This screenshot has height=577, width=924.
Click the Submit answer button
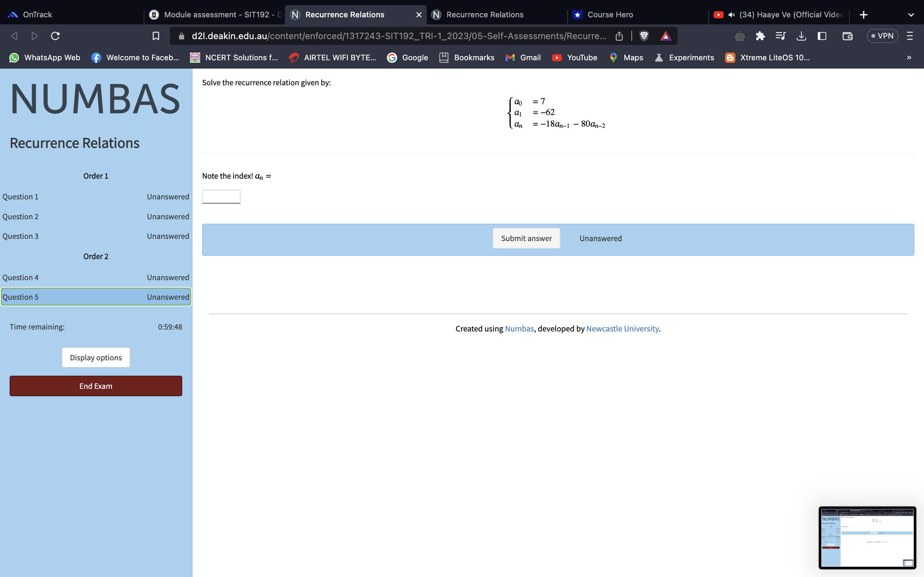(x=526, y=238)
